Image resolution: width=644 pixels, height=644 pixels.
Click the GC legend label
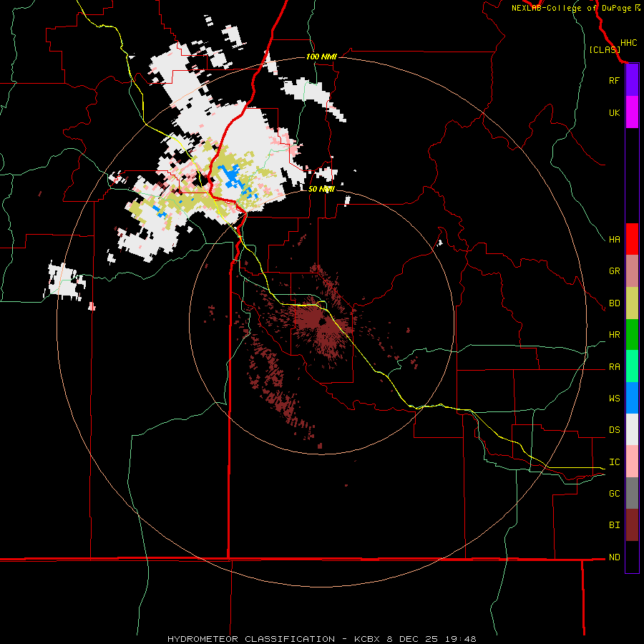[x=615, y=494]
